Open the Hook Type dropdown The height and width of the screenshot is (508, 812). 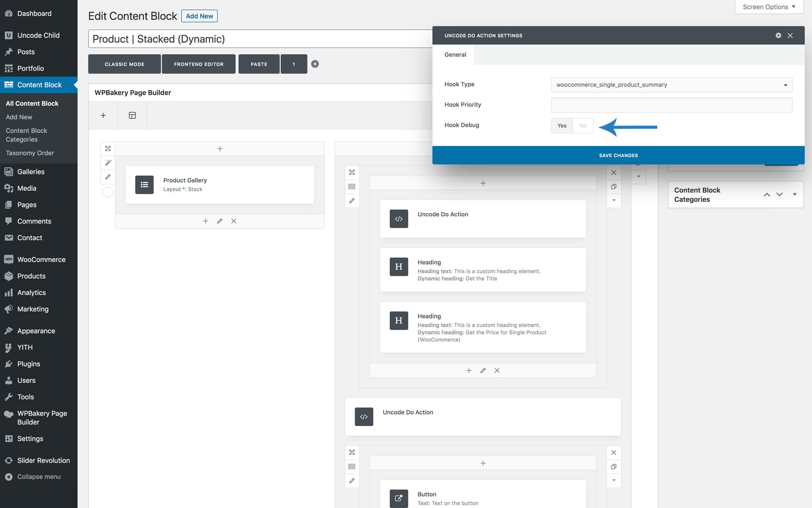(x=671, y=85)
